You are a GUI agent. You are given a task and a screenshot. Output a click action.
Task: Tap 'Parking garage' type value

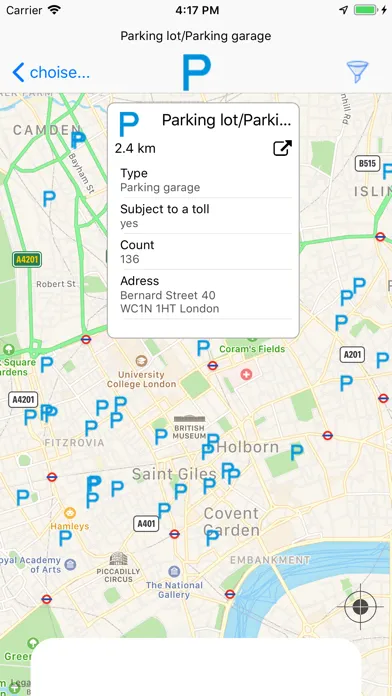(160, 187)
